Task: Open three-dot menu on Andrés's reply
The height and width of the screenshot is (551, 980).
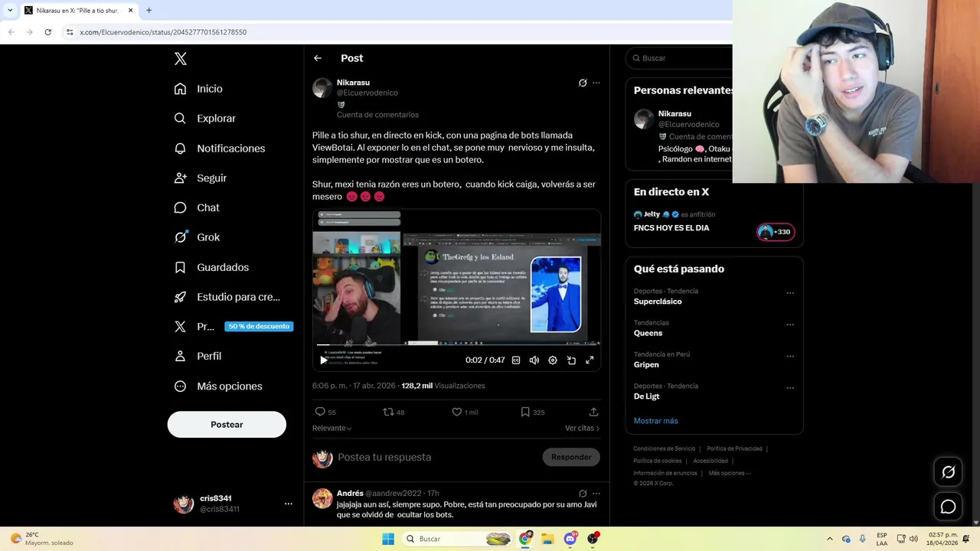Action: point(596,494)
